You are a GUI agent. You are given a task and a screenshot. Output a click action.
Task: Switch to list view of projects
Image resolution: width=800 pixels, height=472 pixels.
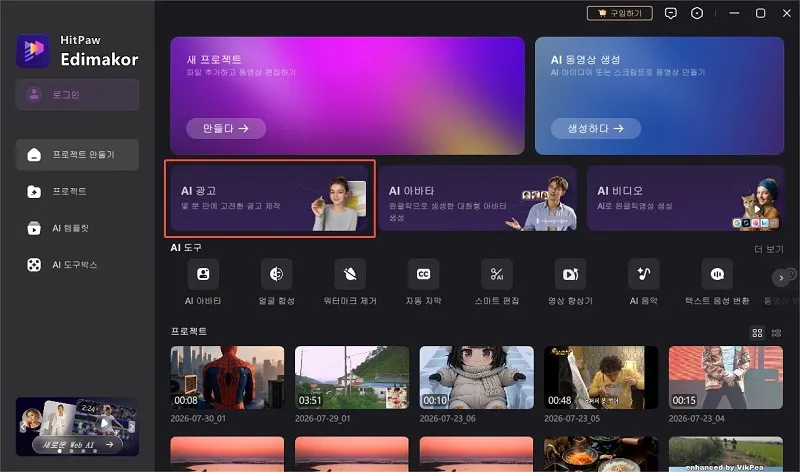point(777,333)
